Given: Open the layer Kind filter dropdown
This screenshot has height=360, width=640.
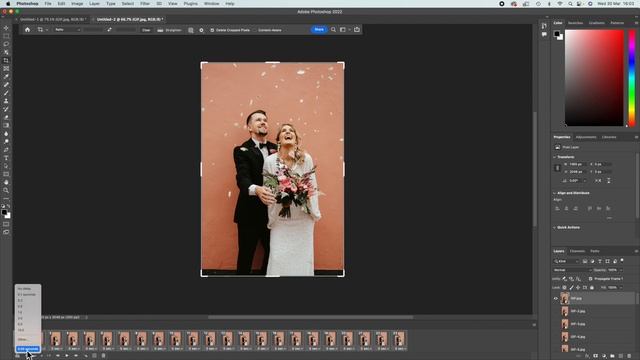Looking at the screenshot, I should tap(566, 261).
